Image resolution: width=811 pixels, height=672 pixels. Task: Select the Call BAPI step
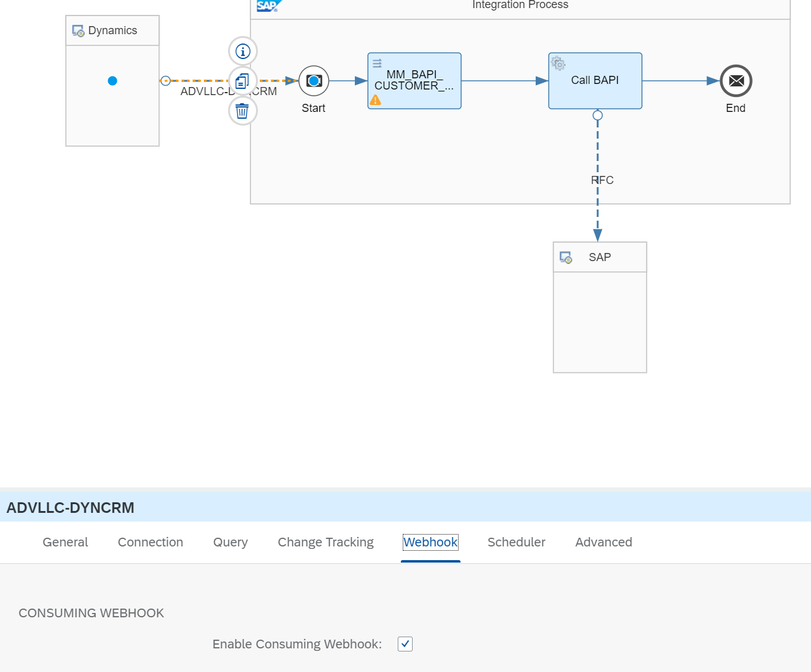595,81
